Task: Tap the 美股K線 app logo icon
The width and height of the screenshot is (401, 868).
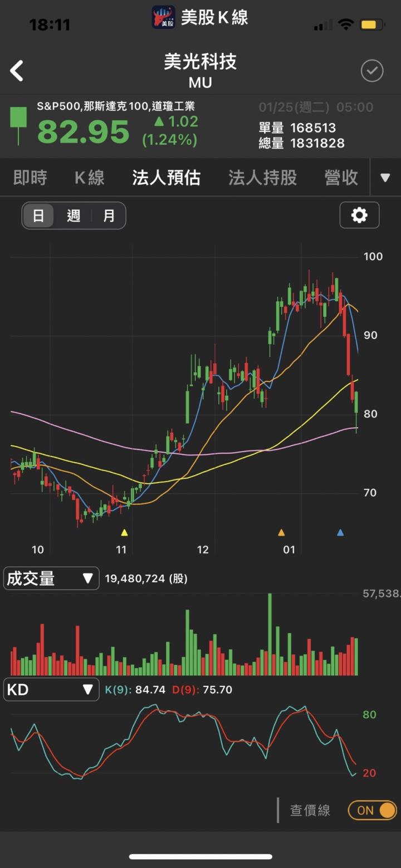Action: pos(164,17)
